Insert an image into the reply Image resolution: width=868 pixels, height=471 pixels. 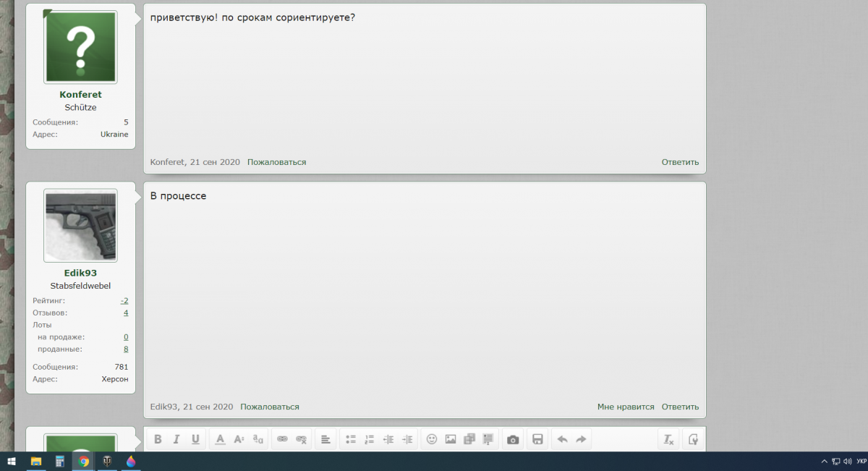(451, 439)
